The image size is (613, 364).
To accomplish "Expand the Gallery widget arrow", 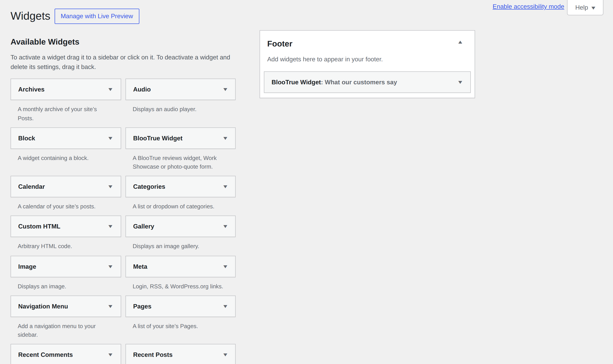I will click(x=225, y=226).
